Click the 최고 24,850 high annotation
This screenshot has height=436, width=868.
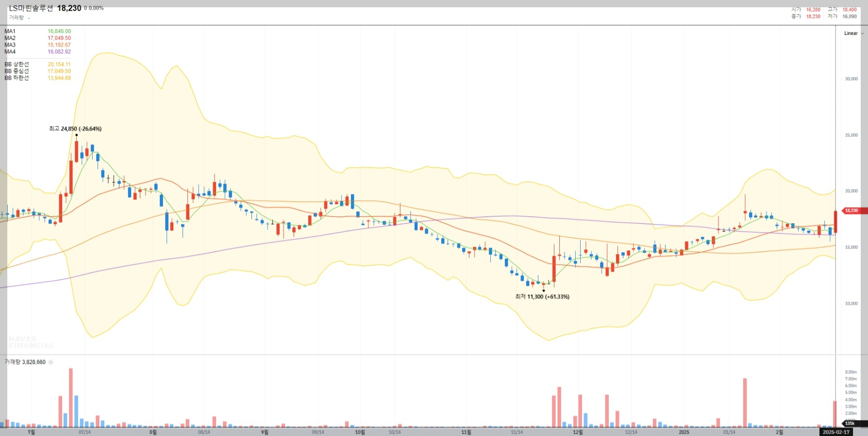tap(75, 129)
